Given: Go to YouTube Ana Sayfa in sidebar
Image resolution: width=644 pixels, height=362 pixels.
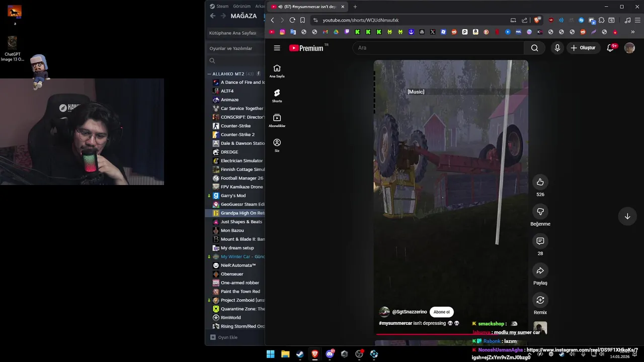Looking at the screenshot, I should coord(277,71).
